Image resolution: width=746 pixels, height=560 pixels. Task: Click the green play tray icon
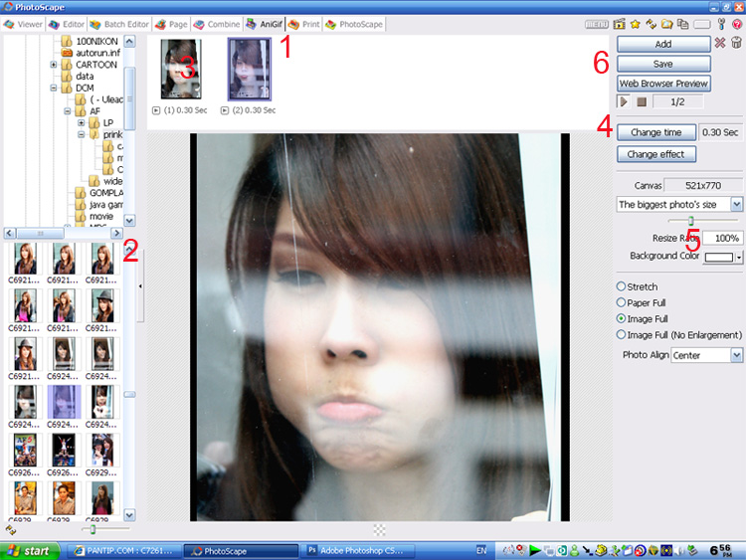[x=535, y=550]
